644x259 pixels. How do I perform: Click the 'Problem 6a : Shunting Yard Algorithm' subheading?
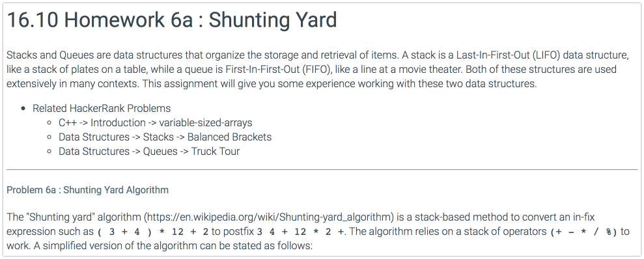[87, 190]
